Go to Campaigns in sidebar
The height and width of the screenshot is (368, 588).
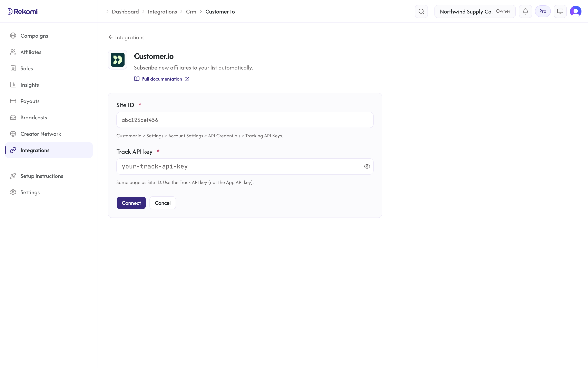(x=49, y=36)
